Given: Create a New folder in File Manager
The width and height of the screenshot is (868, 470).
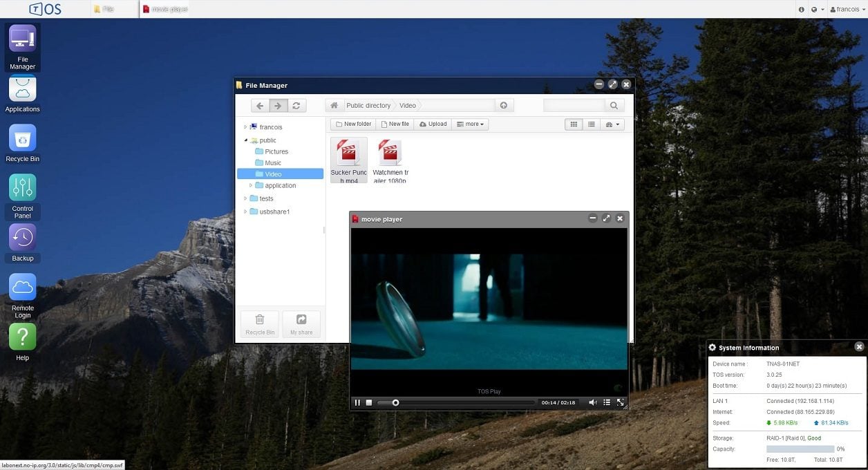Looking at the screenshot, I should point(353,124).
